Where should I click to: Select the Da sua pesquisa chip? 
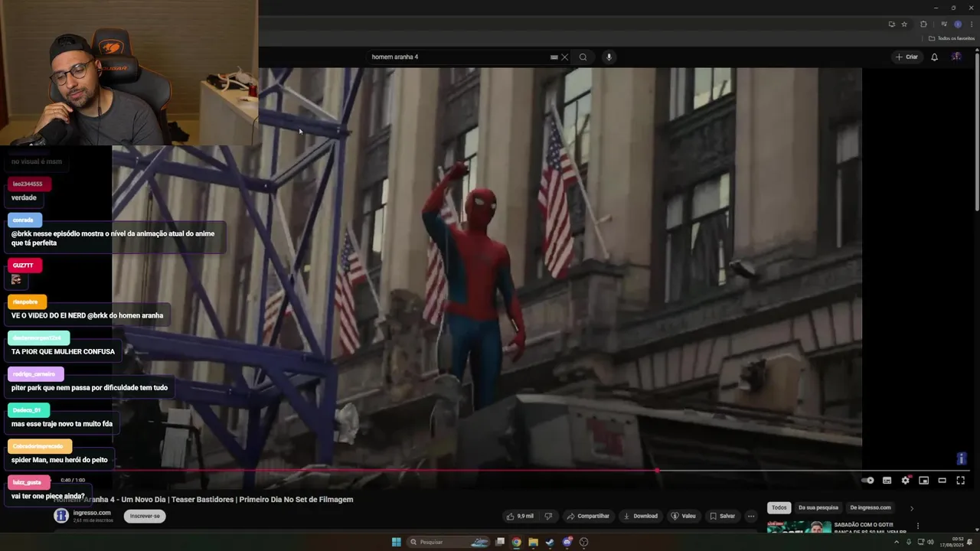[818, 507]
